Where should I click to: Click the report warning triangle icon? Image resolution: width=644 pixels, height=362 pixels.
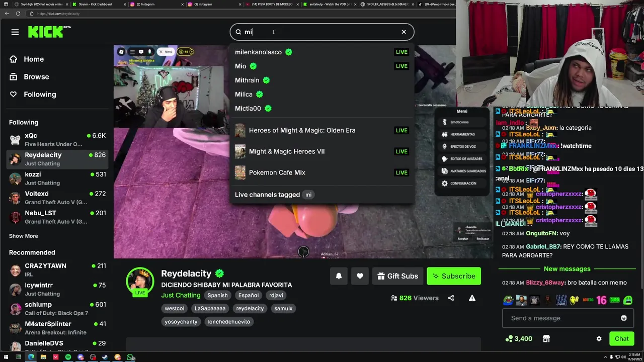[472, 298]
